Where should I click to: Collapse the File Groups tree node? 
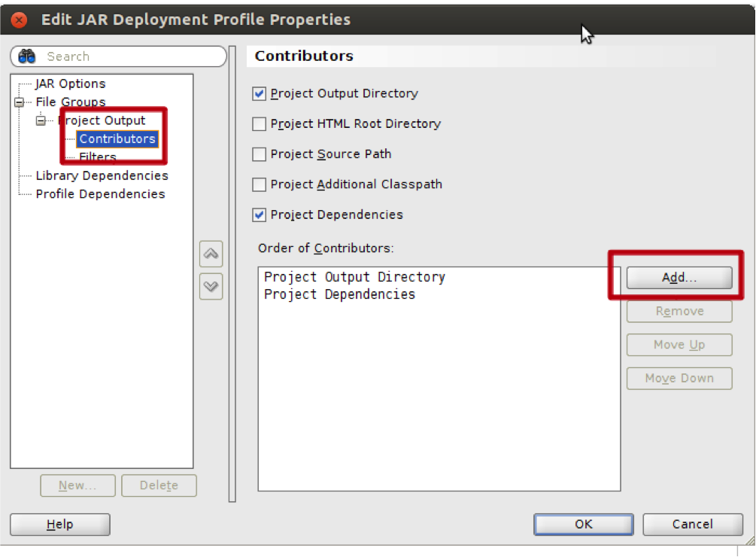click(x=20, y=102)
